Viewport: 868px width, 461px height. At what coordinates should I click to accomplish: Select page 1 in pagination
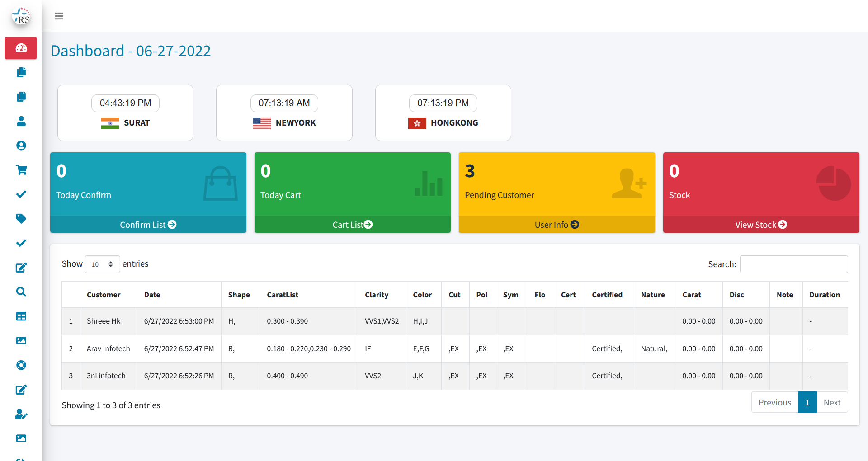point(807,402)
